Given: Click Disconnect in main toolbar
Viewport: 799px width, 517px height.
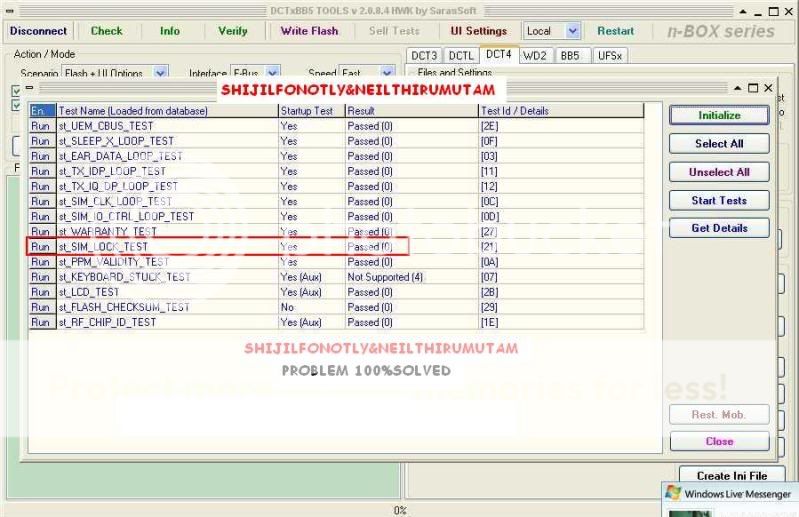Looking at the screenshot, I should 38,31.
